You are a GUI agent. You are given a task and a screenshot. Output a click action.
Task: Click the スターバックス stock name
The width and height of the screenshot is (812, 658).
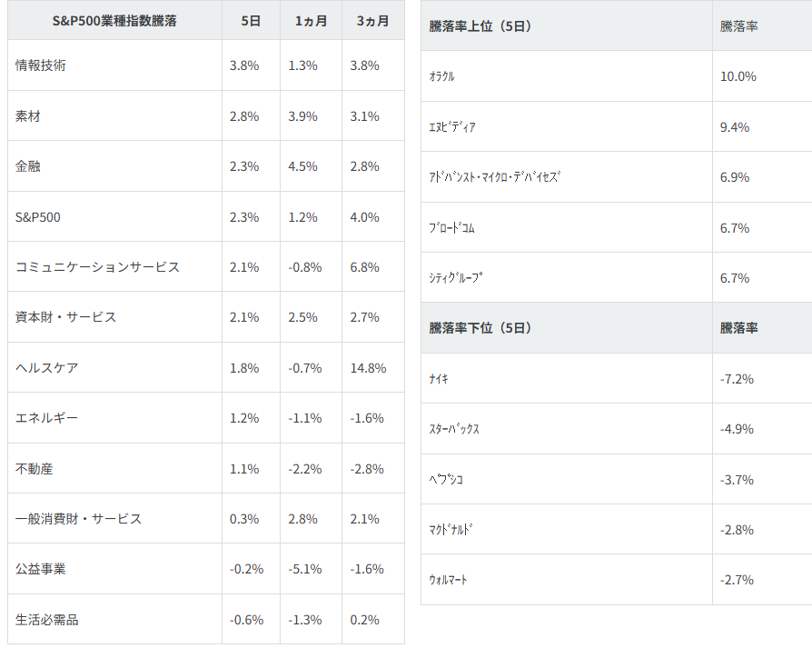tap(454, 429)
